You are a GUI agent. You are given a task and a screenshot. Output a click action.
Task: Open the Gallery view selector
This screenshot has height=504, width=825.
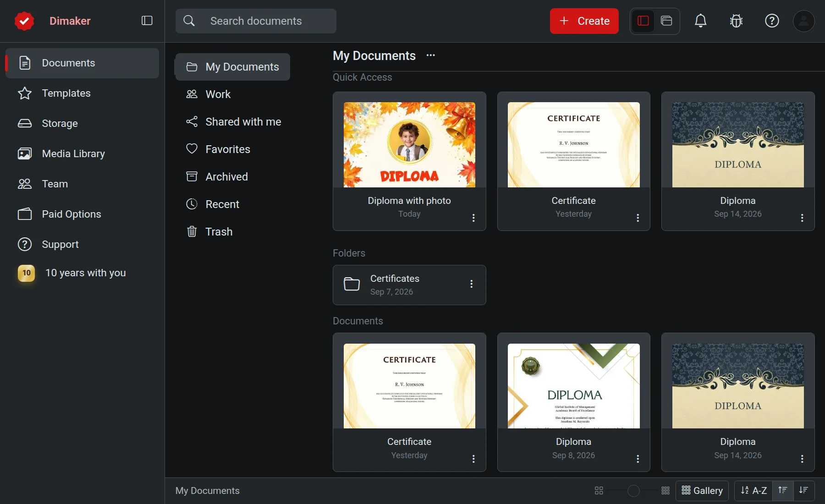pyautogui.click(x=702, y=491)
